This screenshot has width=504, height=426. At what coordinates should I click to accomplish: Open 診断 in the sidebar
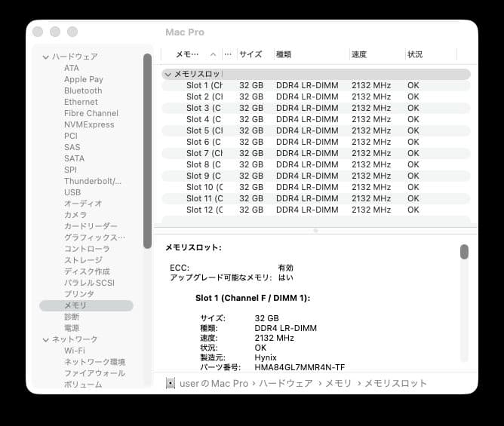pyautogui.click(x=72, y=317)
